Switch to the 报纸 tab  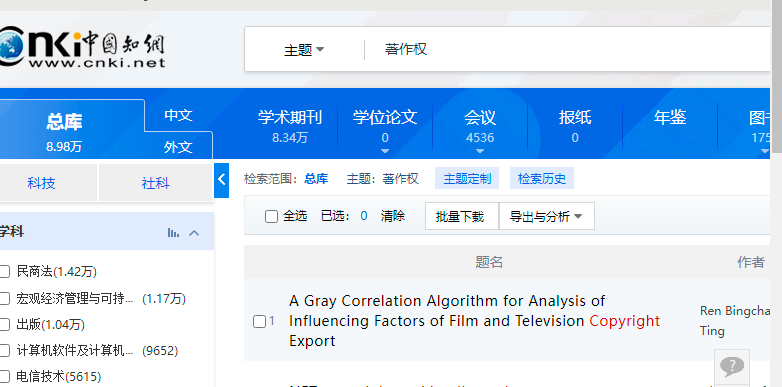[x=575, y=126]
